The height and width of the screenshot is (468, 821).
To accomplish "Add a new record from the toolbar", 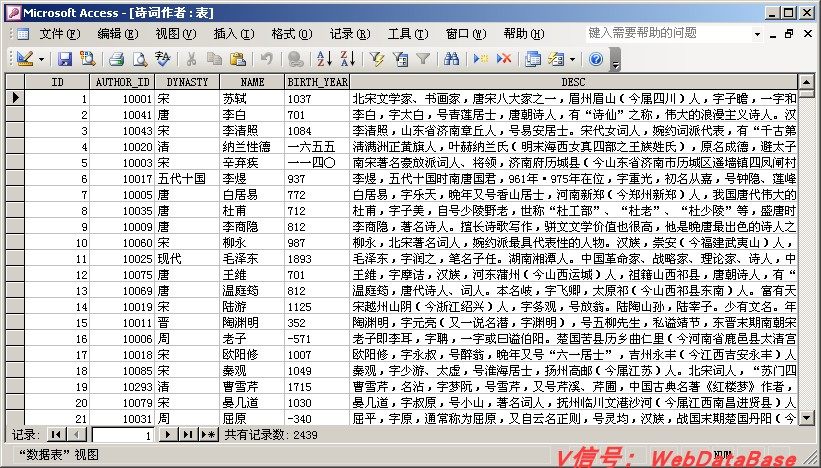I will coord(480,59).
